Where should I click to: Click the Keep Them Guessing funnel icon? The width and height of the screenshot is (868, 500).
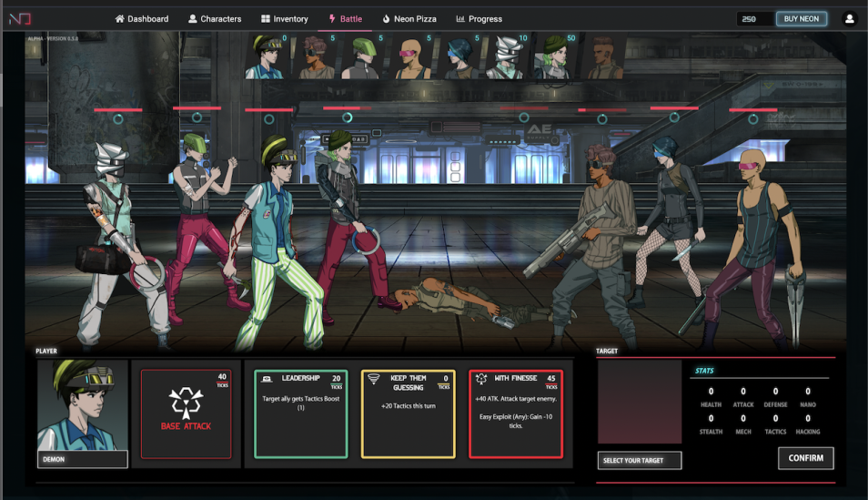[x=374, y=379]
